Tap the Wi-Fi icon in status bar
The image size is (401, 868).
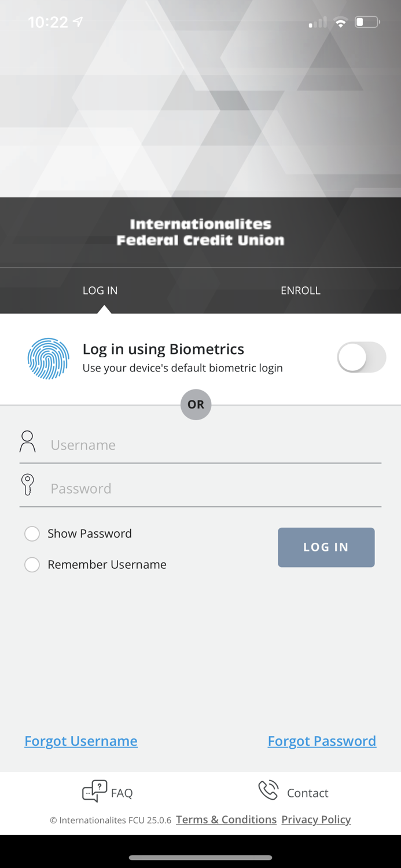click(340, 23)
